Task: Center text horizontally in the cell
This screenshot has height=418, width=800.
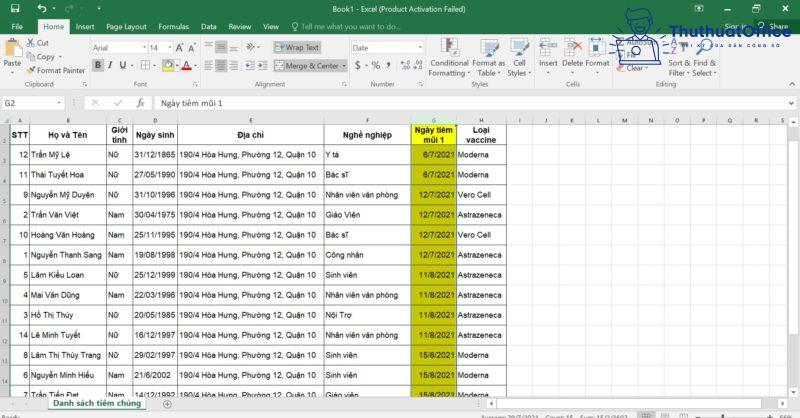Action: click(221, 65)
